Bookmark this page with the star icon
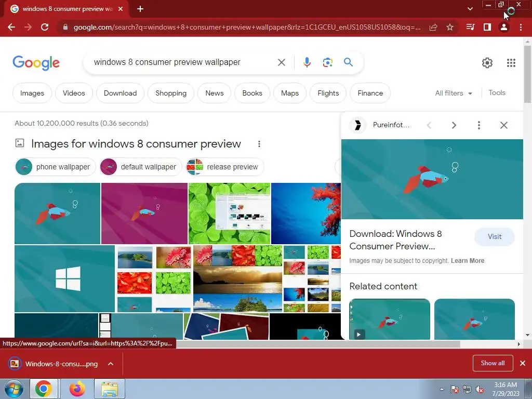 450,27
